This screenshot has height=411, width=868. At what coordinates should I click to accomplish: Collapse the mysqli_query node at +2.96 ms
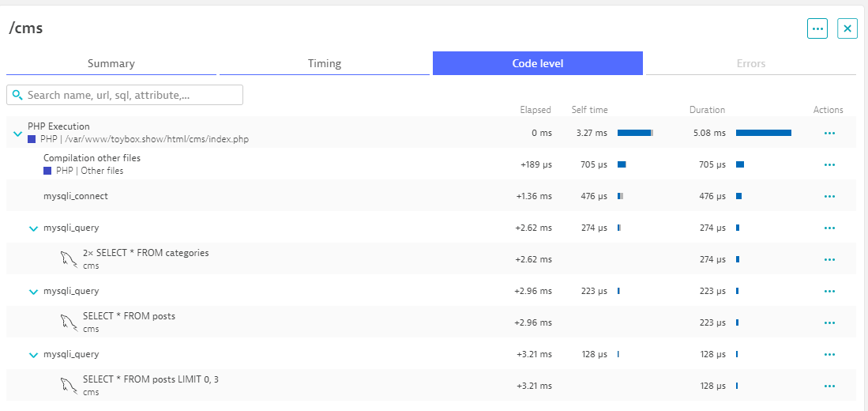click(x=33, y=292)
